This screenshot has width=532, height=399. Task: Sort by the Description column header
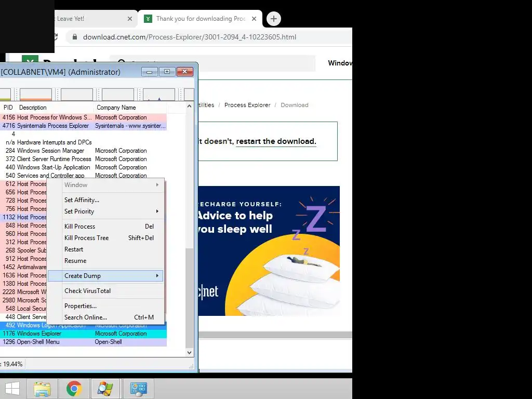pyautogui.click(x=55, y=108)
